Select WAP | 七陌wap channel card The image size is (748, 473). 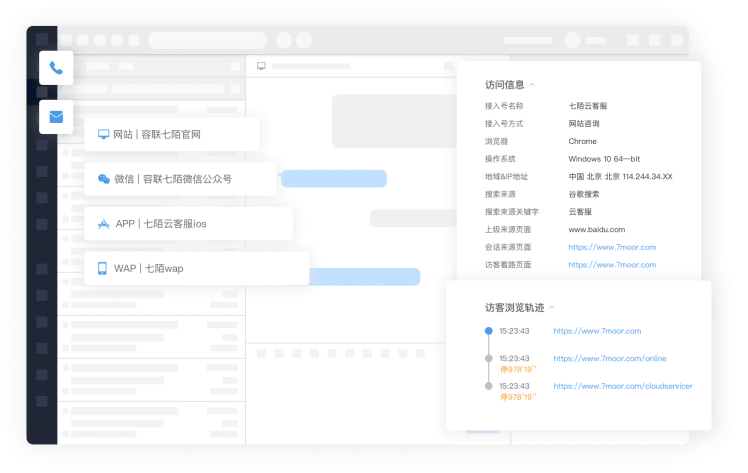tap(197, 268)
